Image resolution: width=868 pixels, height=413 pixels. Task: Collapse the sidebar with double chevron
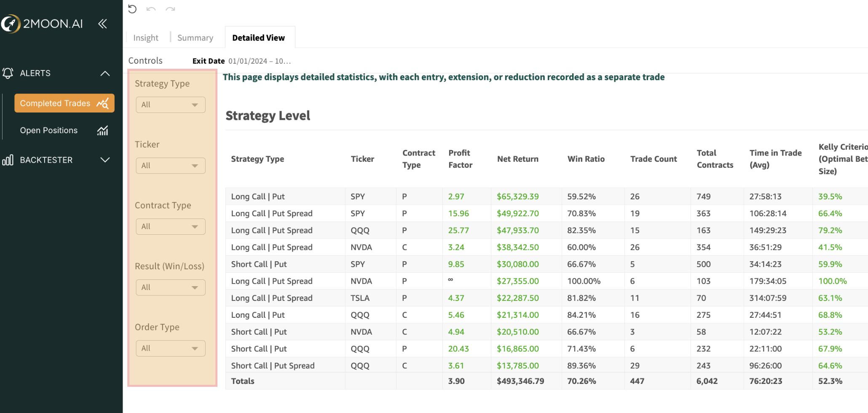(x=102, y=24)
